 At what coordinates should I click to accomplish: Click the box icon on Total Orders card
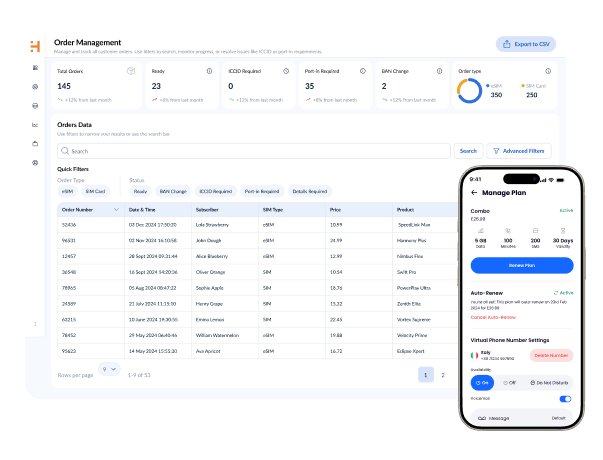click(132, 71)
